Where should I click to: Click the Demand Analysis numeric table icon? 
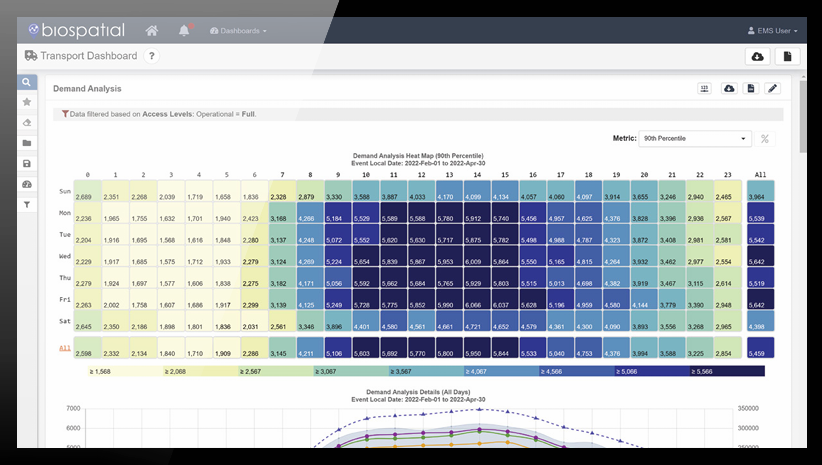pos(704,89)
